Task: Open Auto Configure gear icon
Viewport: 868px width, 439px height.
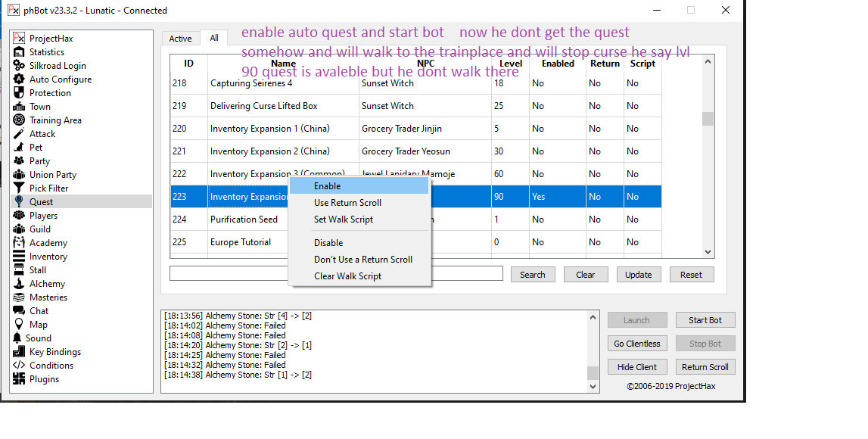Action: (20, 79)
